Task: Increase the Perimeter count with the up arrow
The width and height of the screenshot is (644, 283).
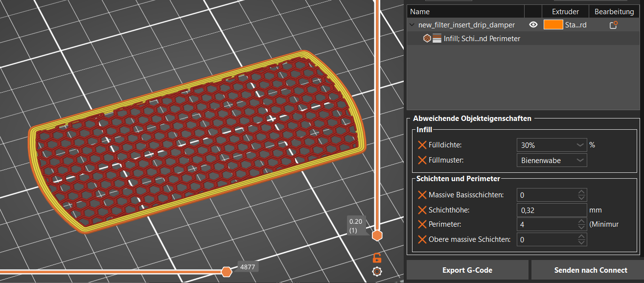Action: coord(581,221)
